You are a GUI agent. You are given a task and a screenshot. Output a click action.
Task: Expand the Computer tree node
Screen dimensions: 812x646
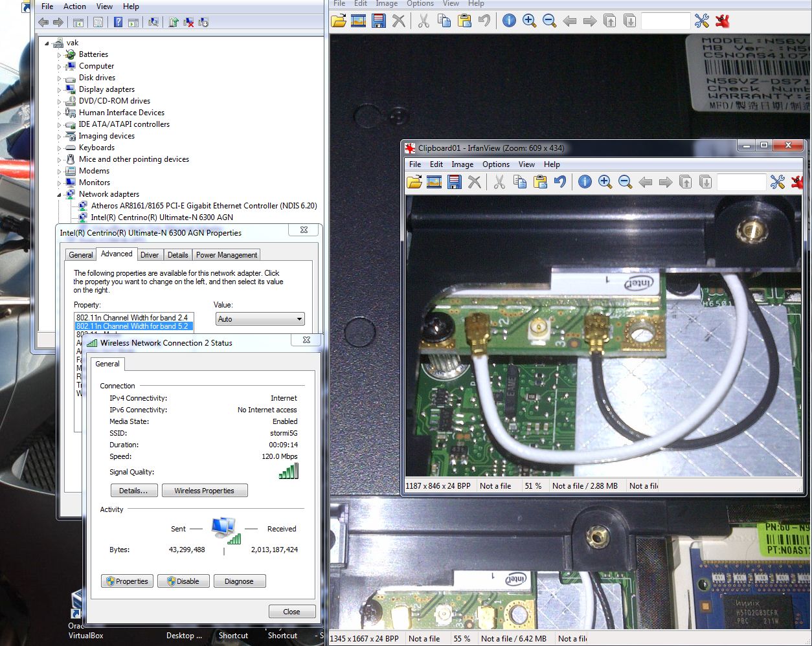(59, 67)
